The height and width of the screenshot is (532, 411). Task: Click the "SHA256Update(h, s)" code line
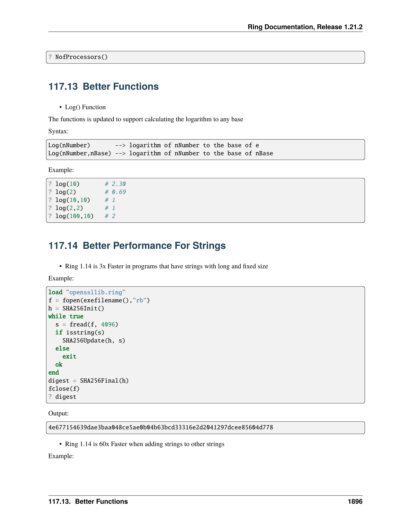94,340
